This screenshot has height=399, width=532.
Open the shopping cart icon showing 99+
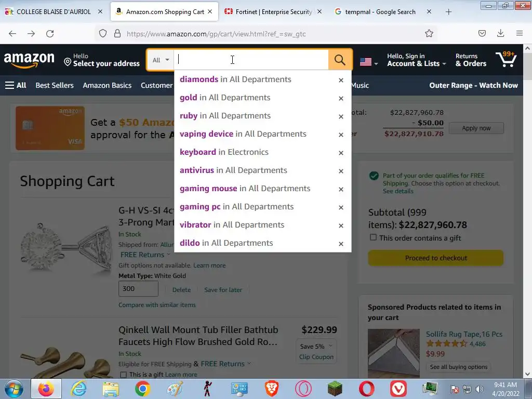506,59
